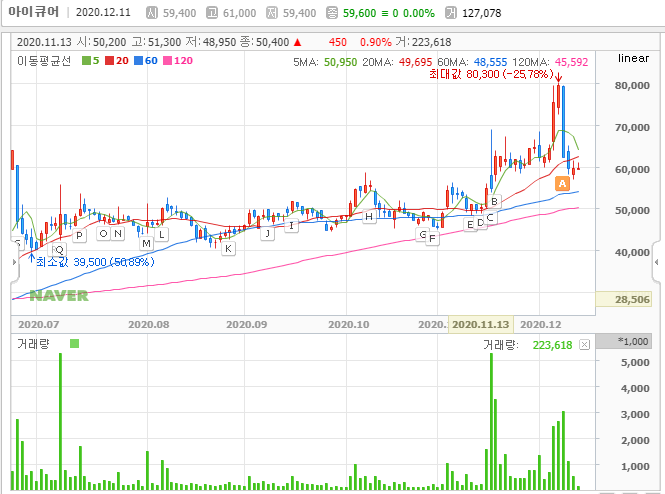Click the opening price icon beside 59,400
Image resolution: width=665 pixels, height=494 pixels.
coord(151,13)
